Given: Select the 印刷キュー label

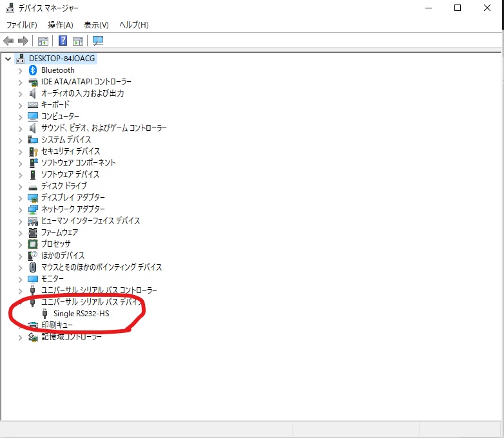Looking at the screenshot, I should 57,325.
